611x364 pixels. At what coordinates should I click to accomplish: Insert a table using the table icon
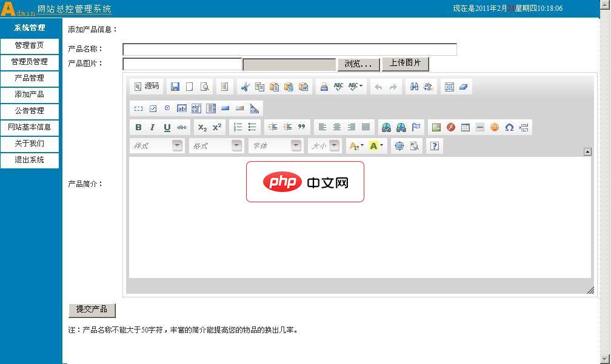(x=465, y=127)
